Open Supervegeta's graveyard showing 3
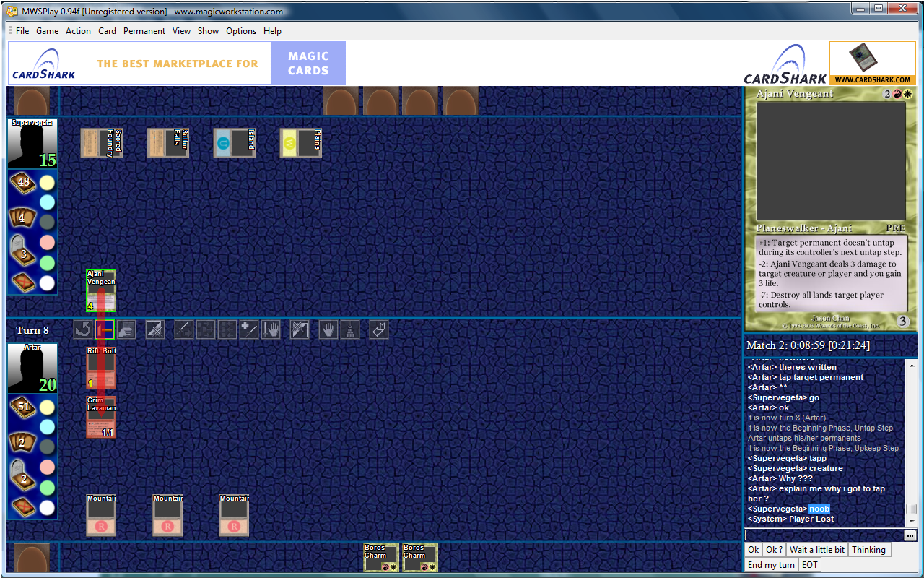Screen dimensions: 924x578 [x=22, y=250]
